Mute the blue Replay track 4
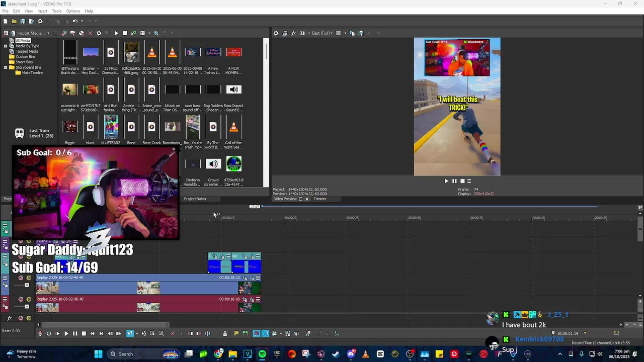The width and height of the screenshot is (644, 362). tap(21, 278)
